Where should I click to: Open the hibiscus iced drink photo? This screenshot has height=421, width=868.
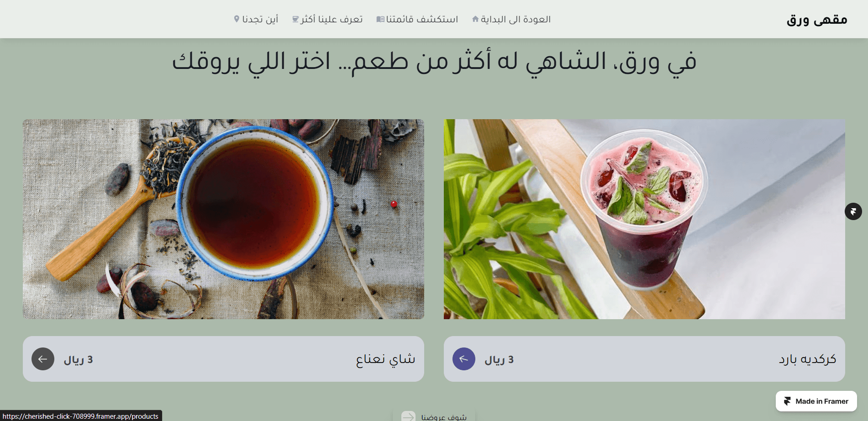click(x=644, y=219)
